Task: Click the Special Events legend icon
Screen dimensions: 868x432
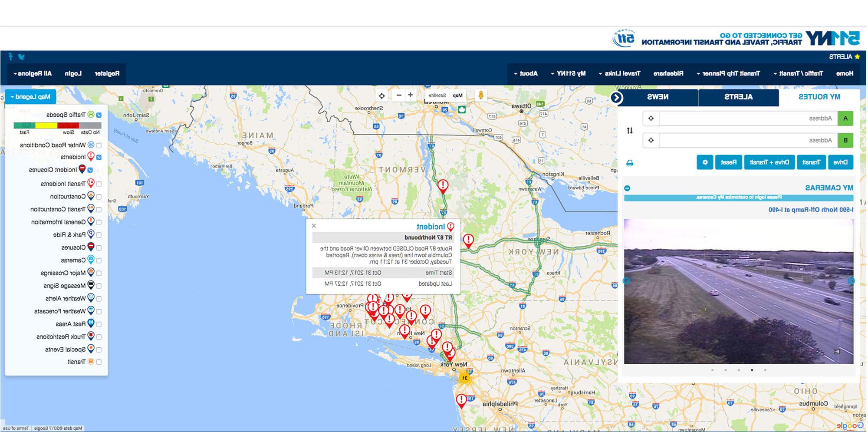Action: [91, 349]
